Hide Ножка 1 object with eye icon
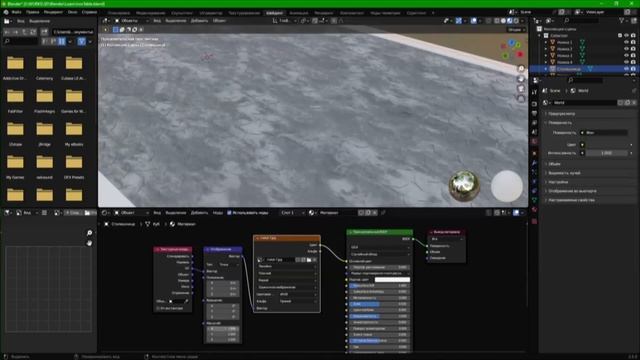Viewport: 640px width, 360px height. tap(627, 42)
